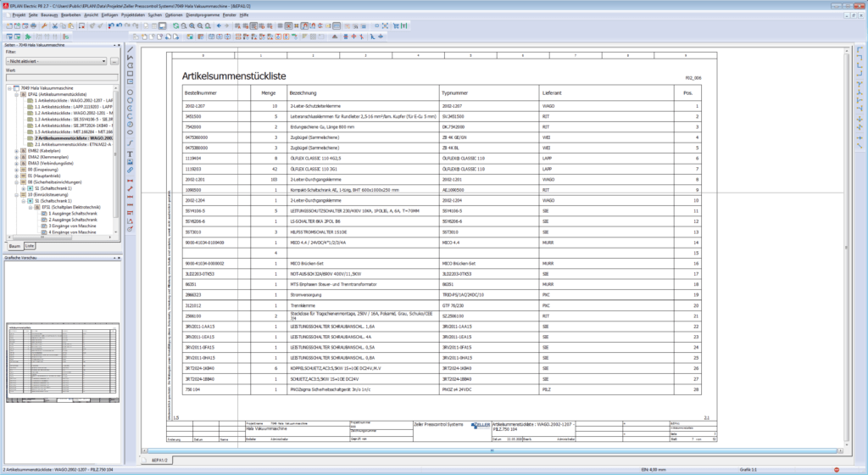The width and height of the screenshot is (868, 475).
Task: Click the page thumbnail in Grafische Vorschau
Action: pos(63,362)
